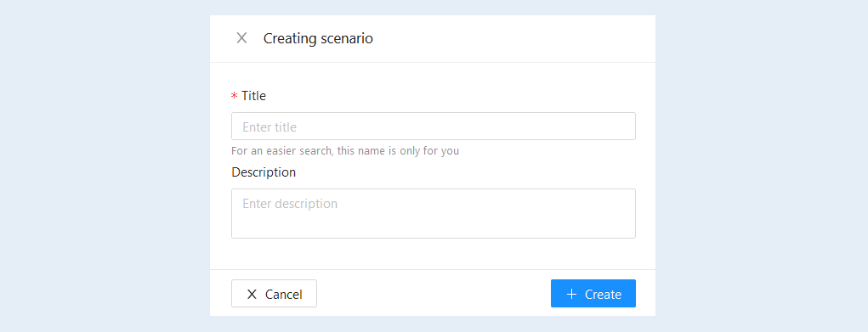Click the Cancel button
This screenshot has width=868, height=332.
[274, 293]
